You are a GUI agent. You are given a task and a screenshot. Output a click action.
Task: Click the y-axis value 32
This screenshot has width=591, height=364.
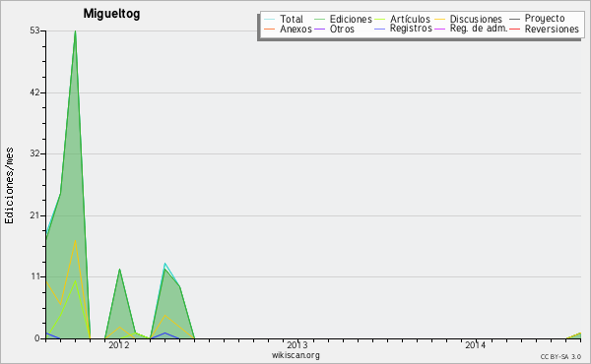click(34, 153)
